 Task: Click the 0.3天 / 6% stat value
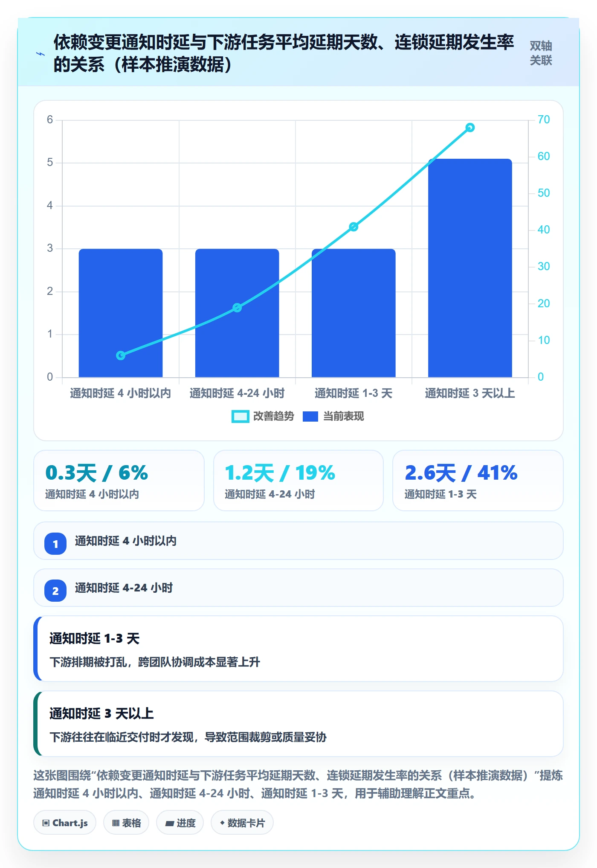97,473
